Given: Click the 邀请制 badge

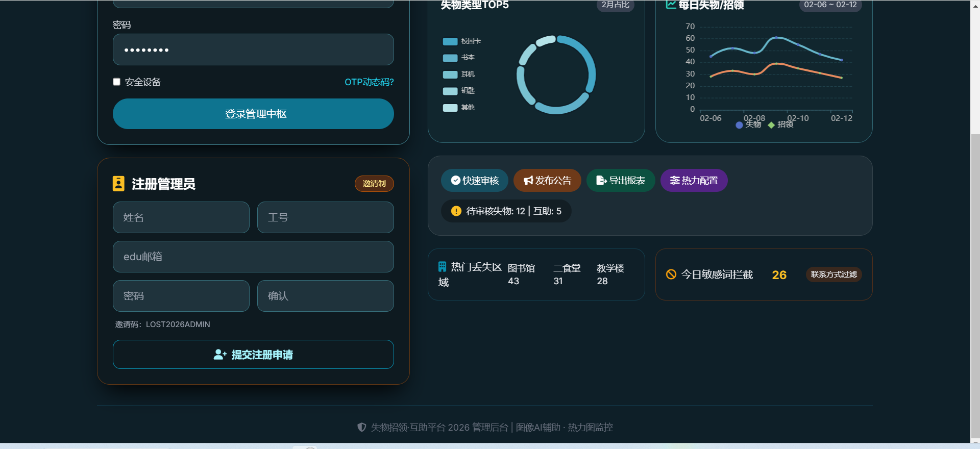Looking at the screenshot, I should (374, 184).
